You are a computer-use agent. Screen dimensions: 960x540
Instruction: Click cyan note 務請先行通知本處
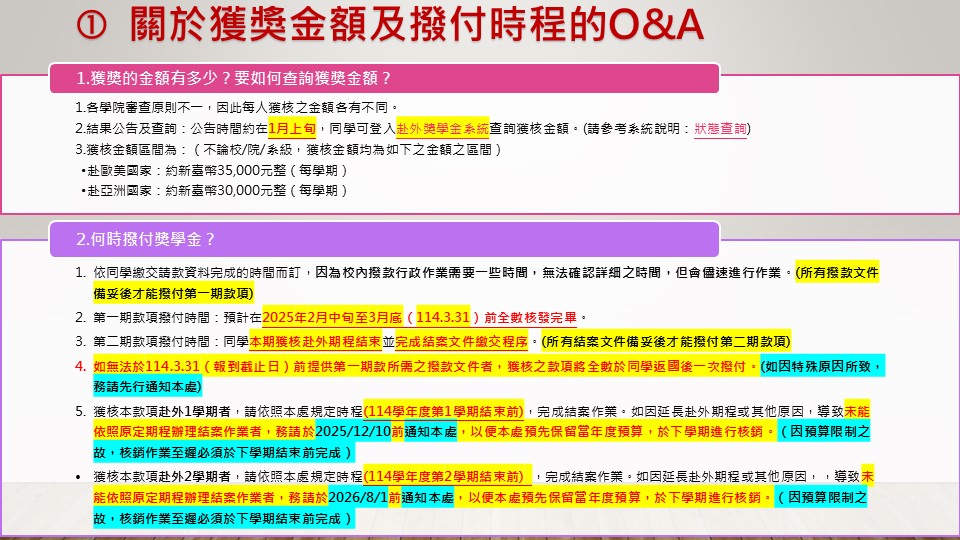pyautogui.click(x=147, y=387)
